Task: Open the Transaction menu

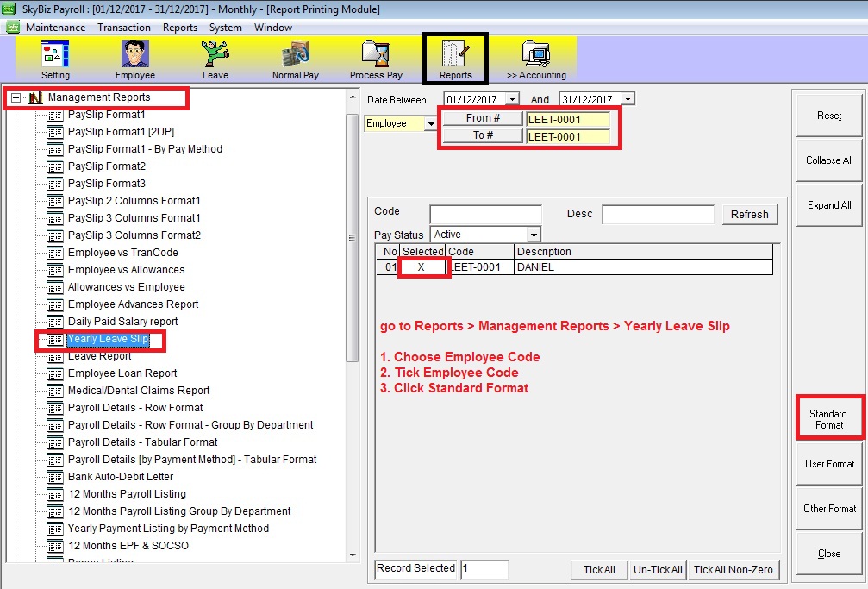Action: pos(124,28)
